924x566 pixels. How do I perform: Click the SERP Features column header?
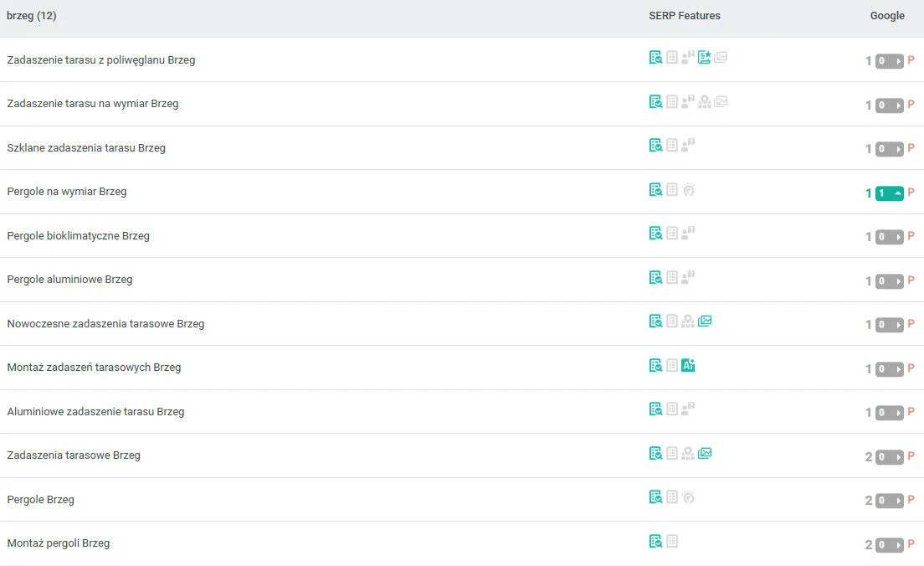(x=684, y=16)
